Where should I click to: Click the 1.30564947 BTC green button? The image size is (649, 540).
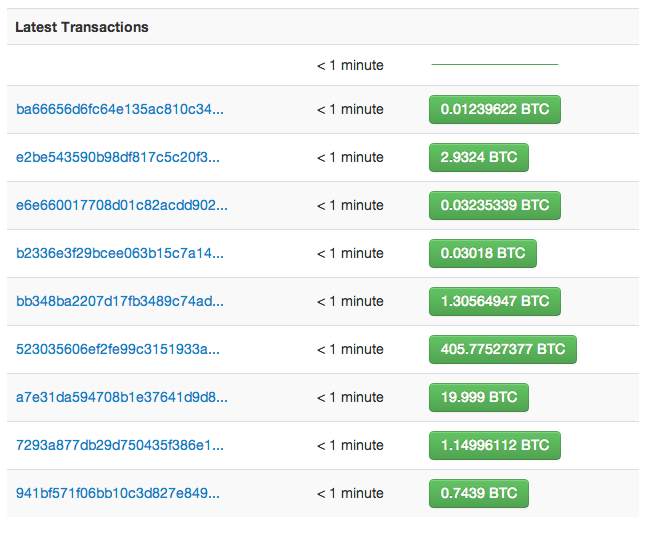[495, 302]
